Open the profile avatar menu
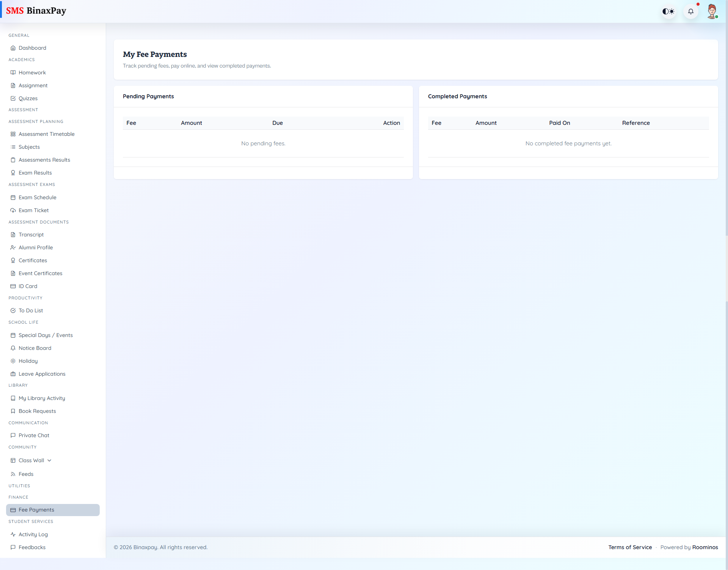 712,11
